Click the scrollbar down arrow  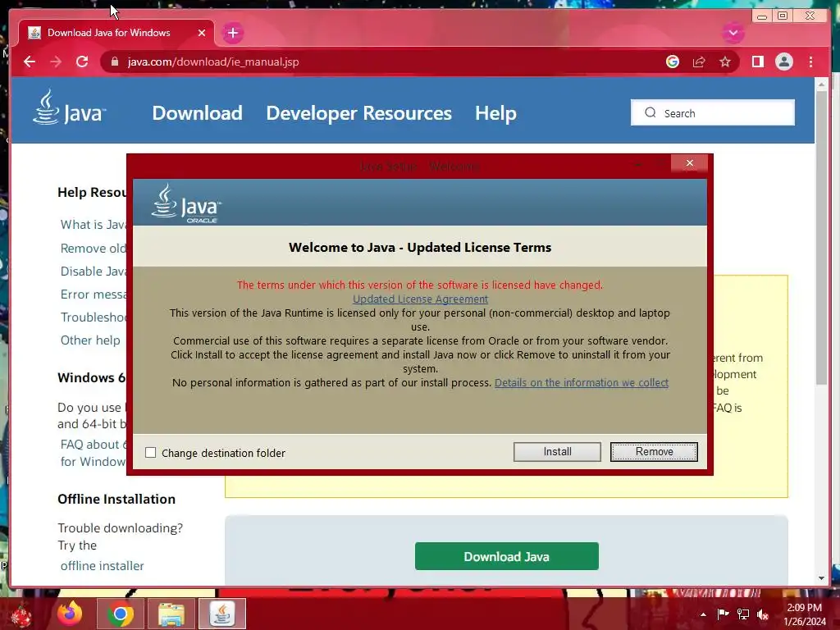[822, 578]
